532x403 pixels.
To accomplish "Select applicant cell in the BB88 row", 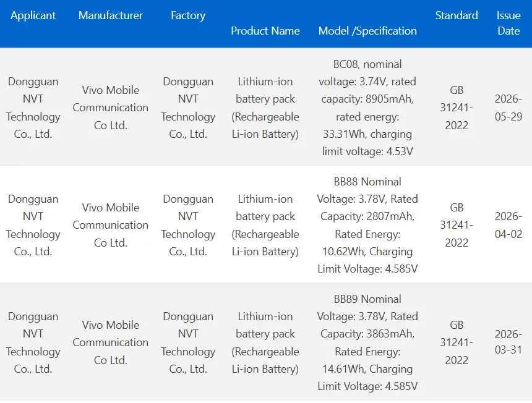I will pyautogui.click(x=33, y=225).
